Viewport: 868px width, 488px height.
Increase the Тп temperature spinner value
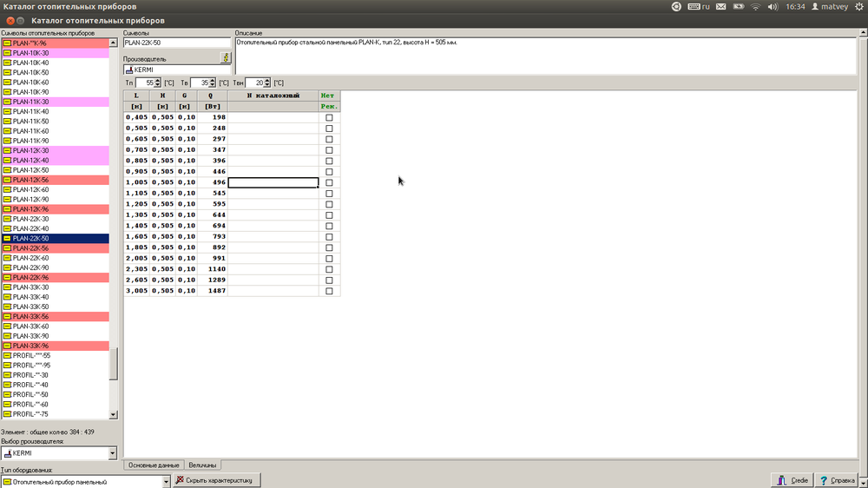(x=158, y=80)
